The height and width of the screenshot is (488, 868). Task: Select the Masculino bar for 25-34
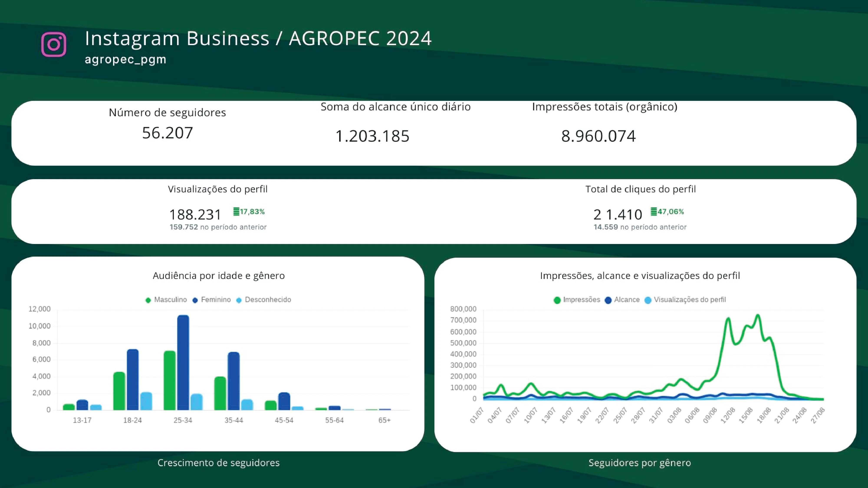tap(170, 380)
